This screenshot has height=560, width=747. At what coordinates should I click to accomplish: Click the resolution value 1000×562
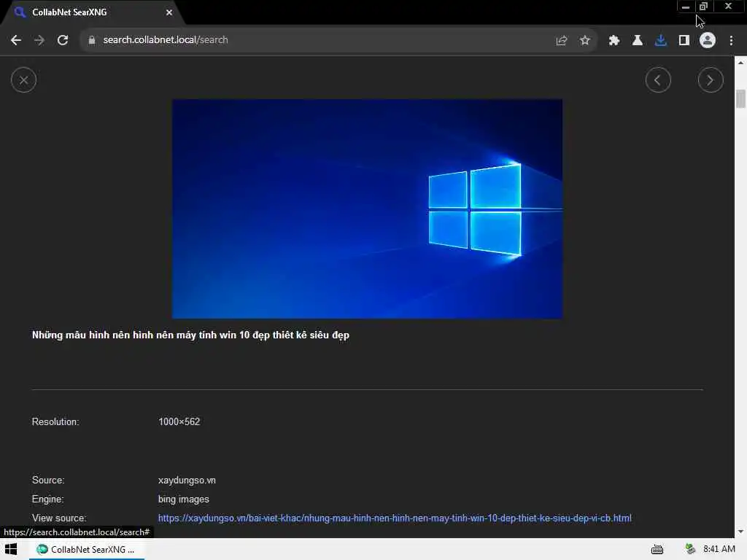179,422
